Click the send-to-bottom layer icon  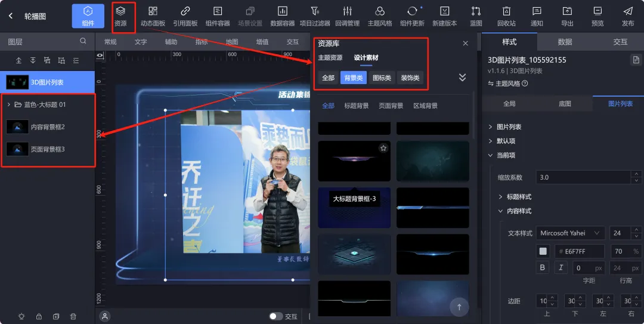pyautogui.click(x=33, y=60)
